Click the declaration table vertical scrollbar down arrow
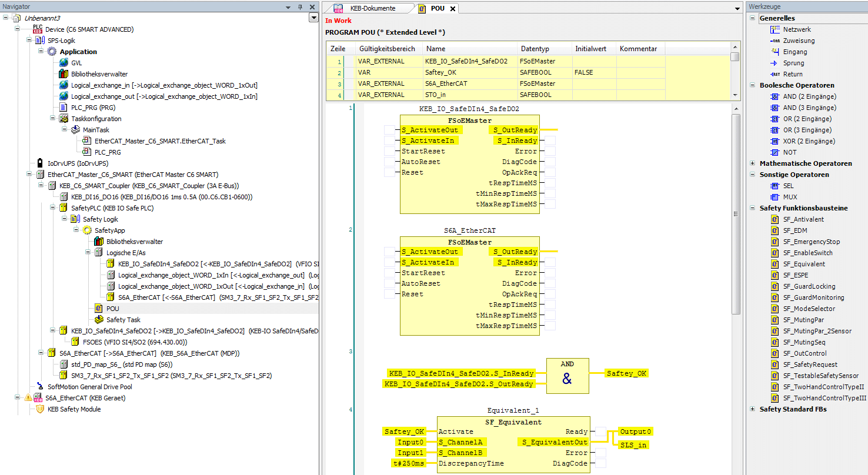This screenshot has height=475, width=868. click(x=735, y=95)
